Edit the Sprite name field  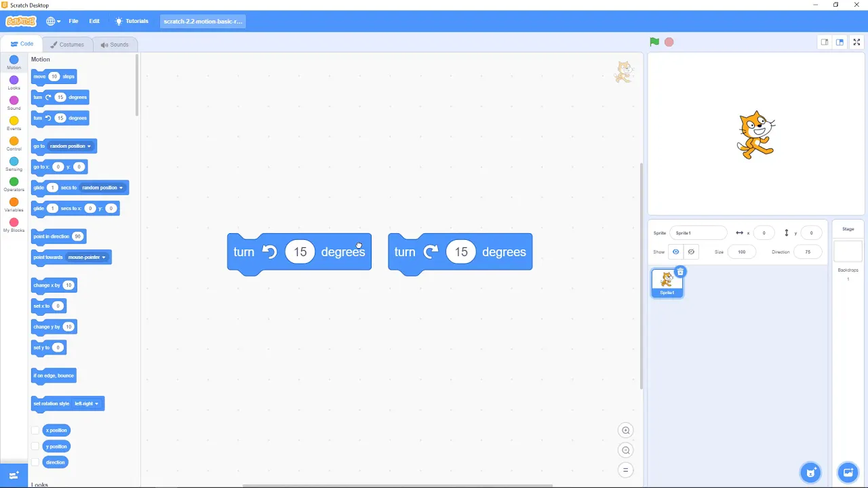[x=698, y=233]
